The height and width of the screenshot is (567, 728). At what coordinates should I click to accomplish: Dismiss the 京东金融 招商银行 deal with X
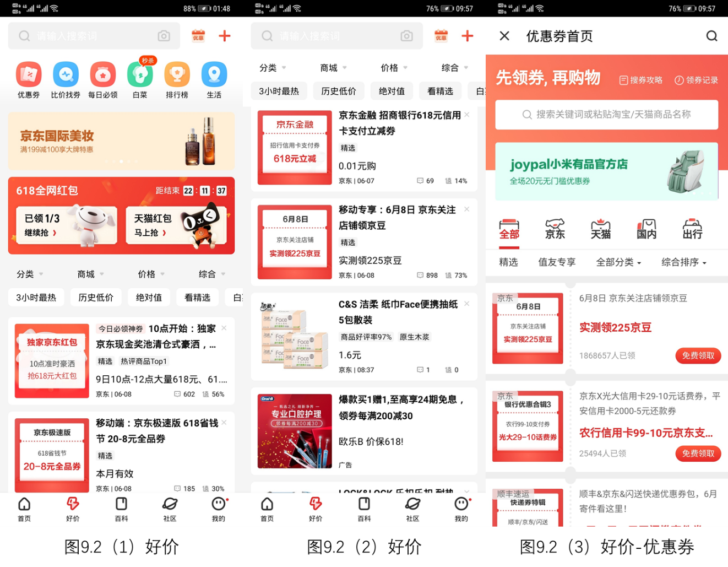(x=466, y=115)
